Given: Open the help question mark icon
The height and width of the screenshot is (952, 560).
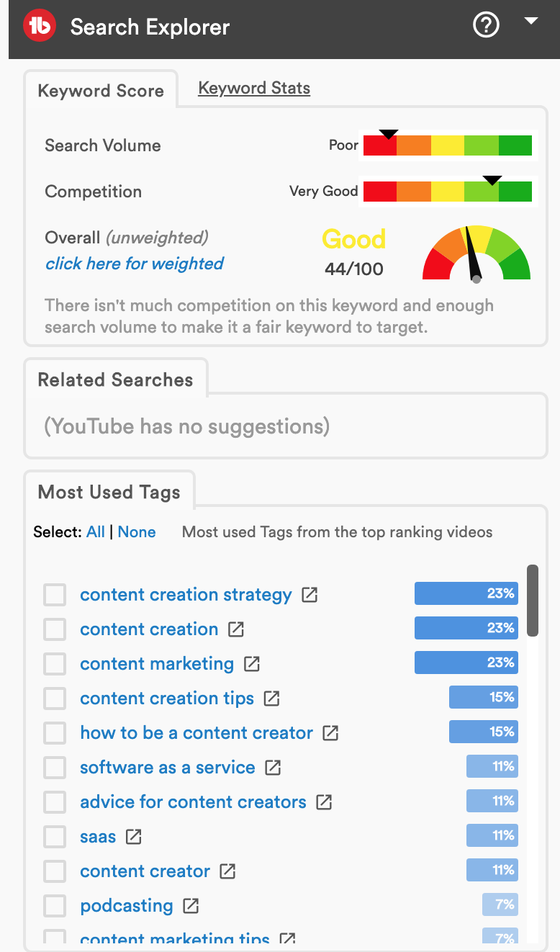Looking at the screenshot, I should (486, 27).
